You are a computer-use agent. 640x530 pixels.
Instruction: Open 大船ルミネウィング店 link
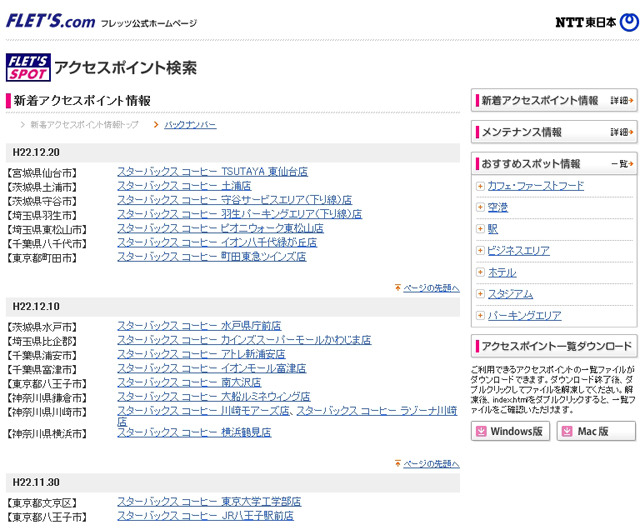tap(214, 396)
